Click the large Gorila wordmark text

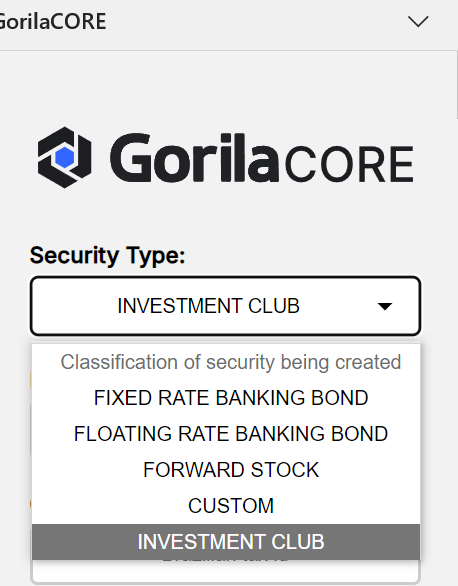(x=194, y=158)
